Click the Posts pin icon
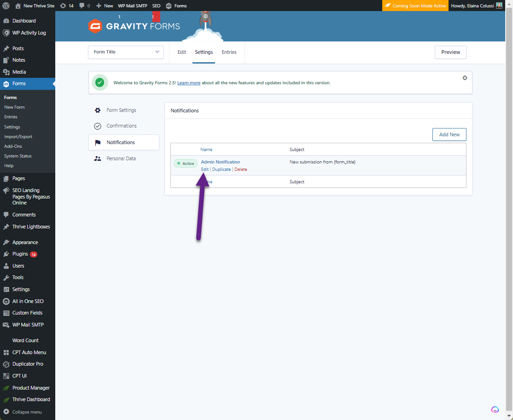The width and height of the screenshot is (513, 420). pyautogui.click(x=6, y=48)
